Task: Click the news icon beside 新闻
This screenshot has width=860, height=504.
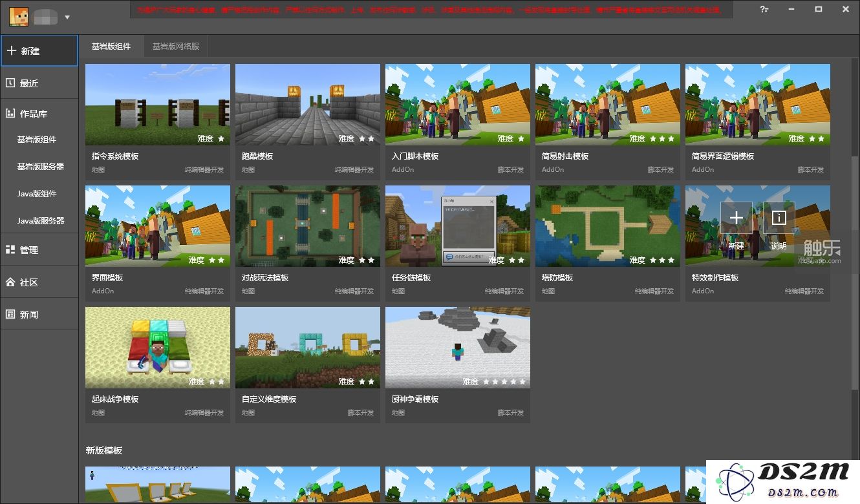Action: (10, 314)
